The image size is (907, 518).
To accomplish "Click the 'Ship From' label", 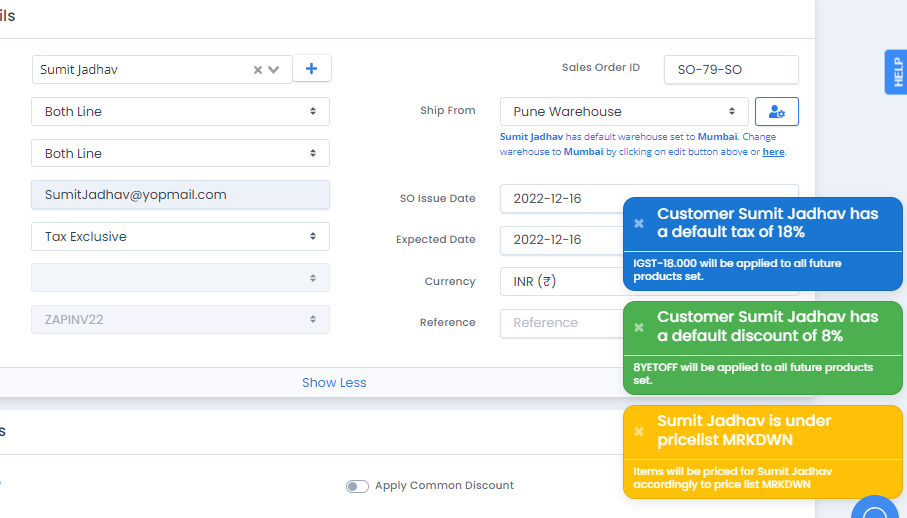I will [x=448, y=110].
